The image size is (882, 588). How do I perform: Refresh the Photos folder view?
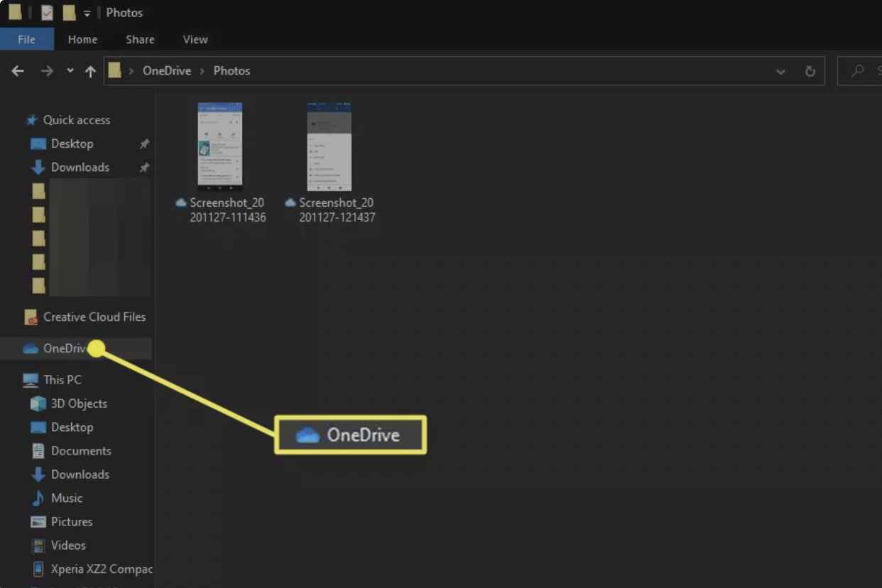810,71
